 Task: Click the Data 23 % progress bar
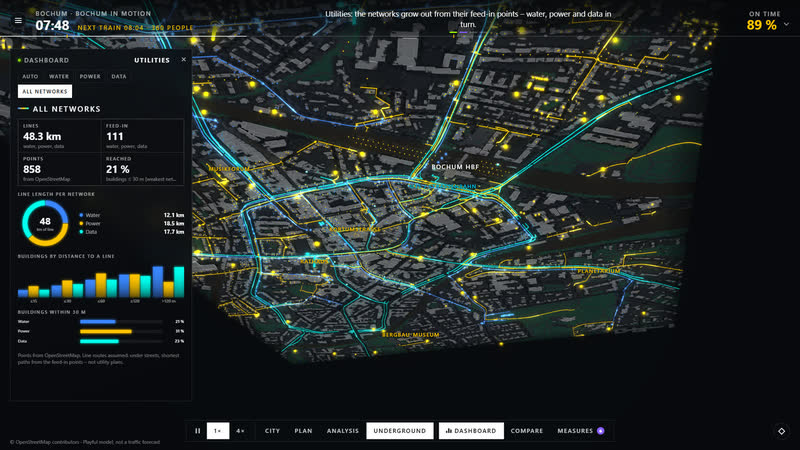121,341
